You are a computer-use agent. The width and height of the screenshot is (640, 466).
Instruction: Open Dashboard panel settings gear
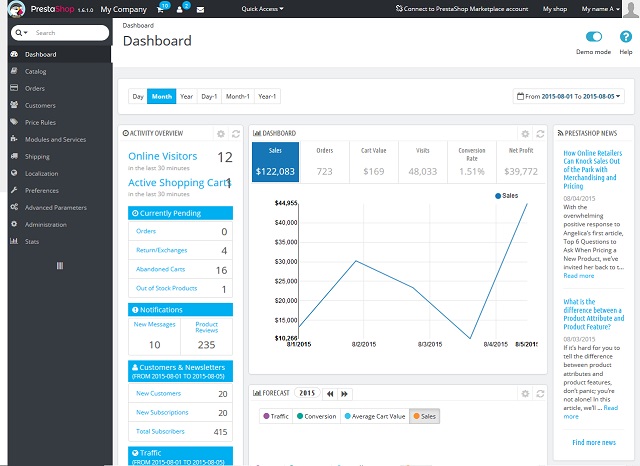point(525,133)
